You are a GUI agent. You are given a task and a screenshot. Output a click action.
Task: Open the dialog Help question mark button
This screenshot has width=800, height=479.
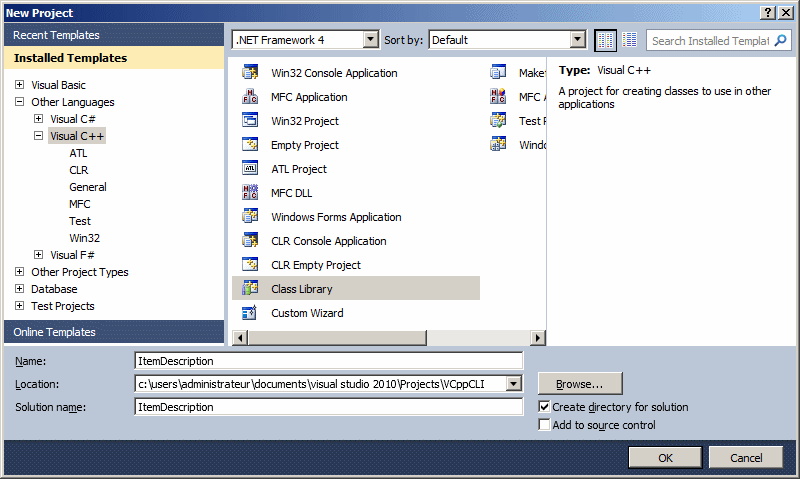(x=768, y=13)
